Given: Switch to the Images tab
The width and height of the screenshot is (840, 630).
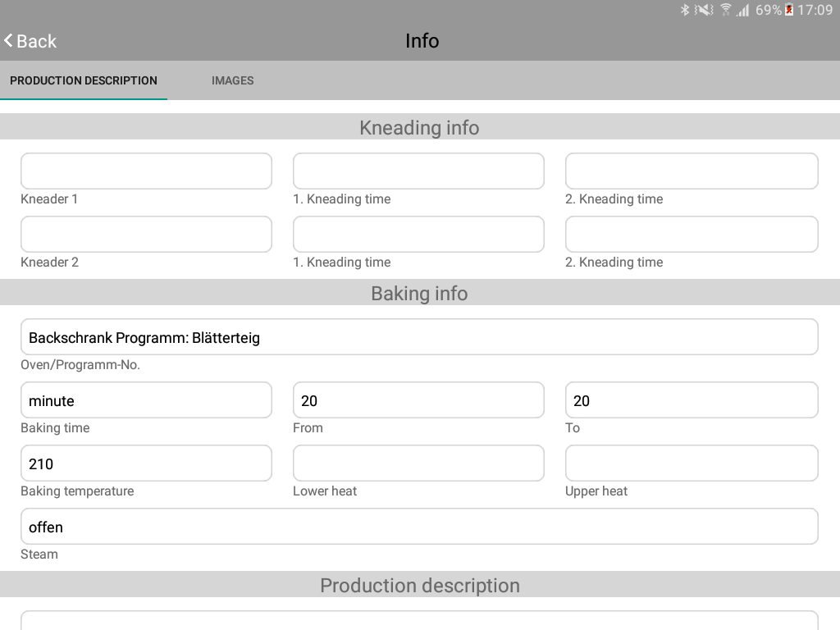Looking at the screenshot, I should click(x=232, y=80).
